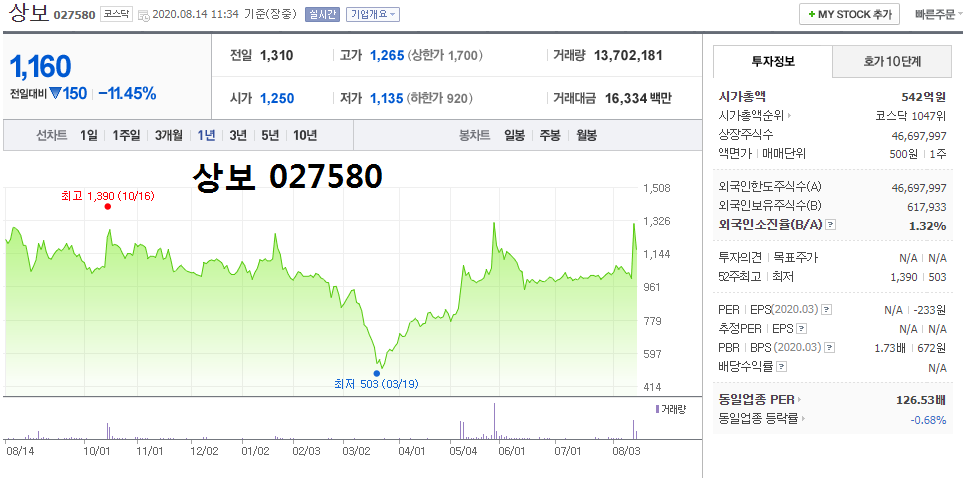Switch to 호가10단계 tab
968x478 pixels.
point(892,61)
